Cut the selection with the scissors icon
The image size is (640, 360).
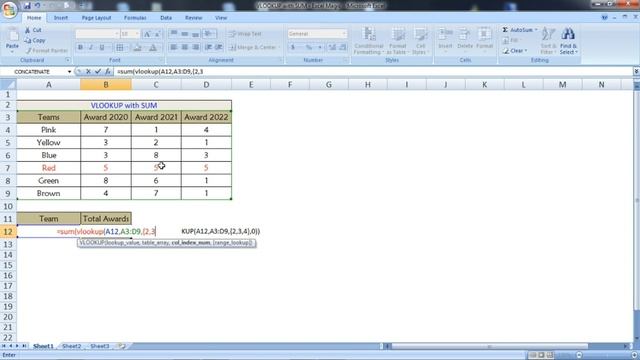(x=33, y=30)
